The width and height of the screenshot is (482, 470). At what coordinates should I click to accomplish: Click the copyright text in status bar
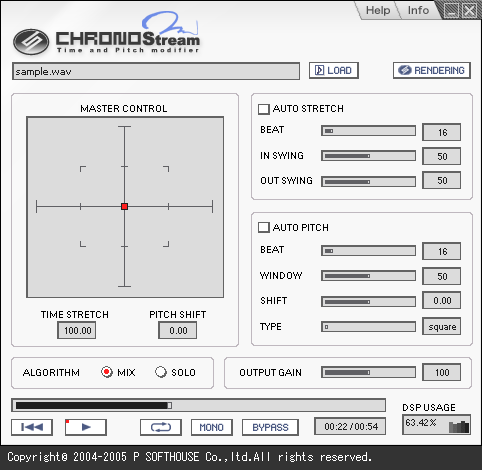(x=189, y=457)
